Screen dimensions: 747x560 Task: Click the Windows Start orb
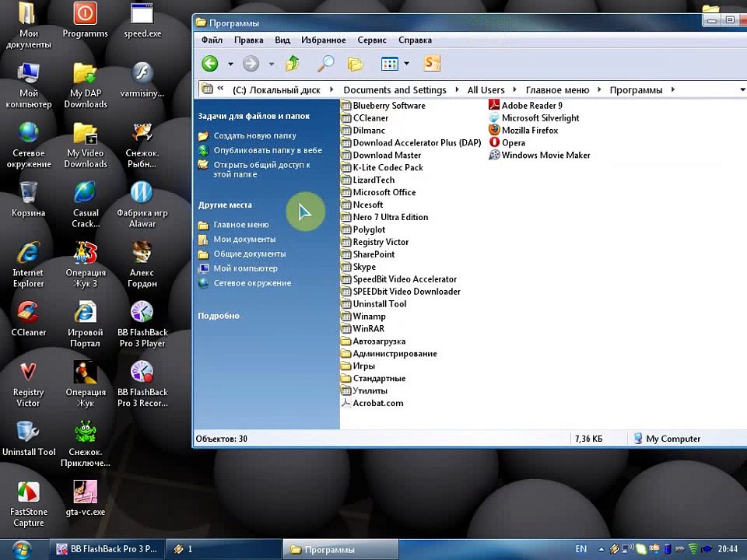[x=21, y=550]
